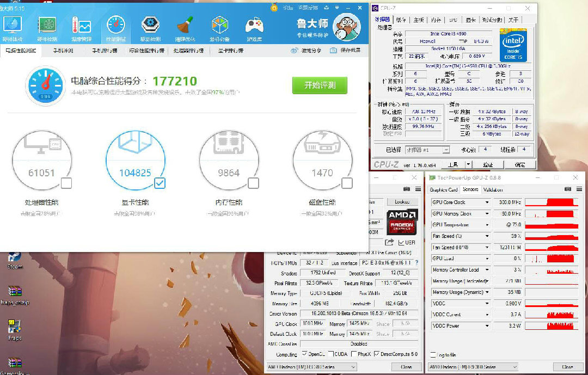The width and height of the screenshot is (588, 375).
Task: Tick the 磁盘性能 checkbox
Action: (x=347, y=183)
